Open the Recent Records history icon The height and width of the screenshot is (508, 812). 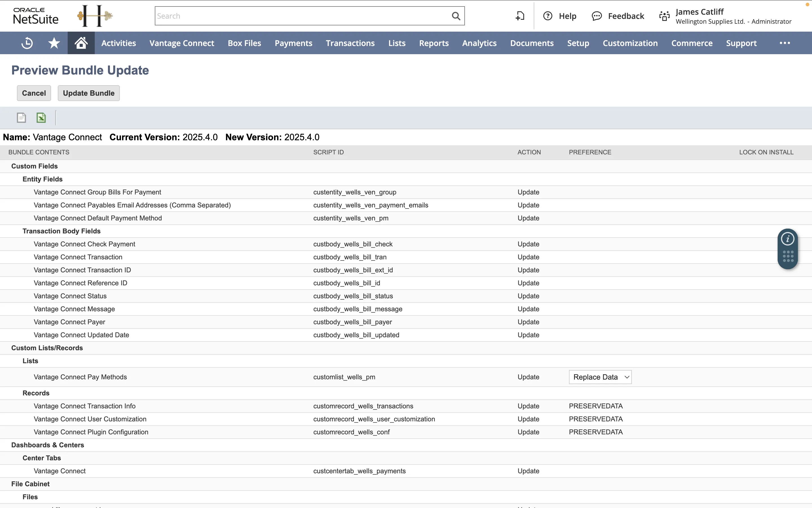27,43
